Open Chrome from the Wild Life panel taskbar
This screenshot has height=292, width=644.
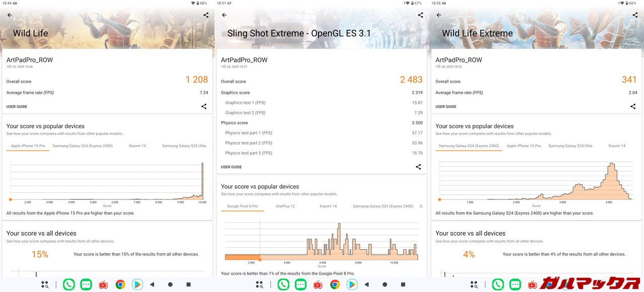[120, 284]
